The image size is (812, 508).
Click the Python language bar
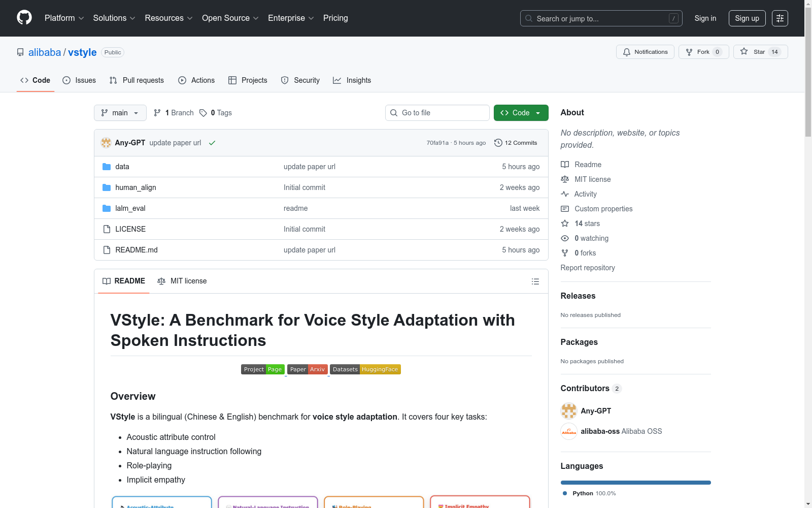coord(635,483)
